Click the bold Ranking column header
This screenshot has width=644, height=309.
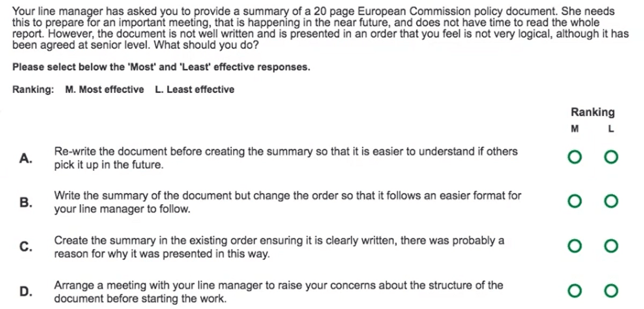592,112
